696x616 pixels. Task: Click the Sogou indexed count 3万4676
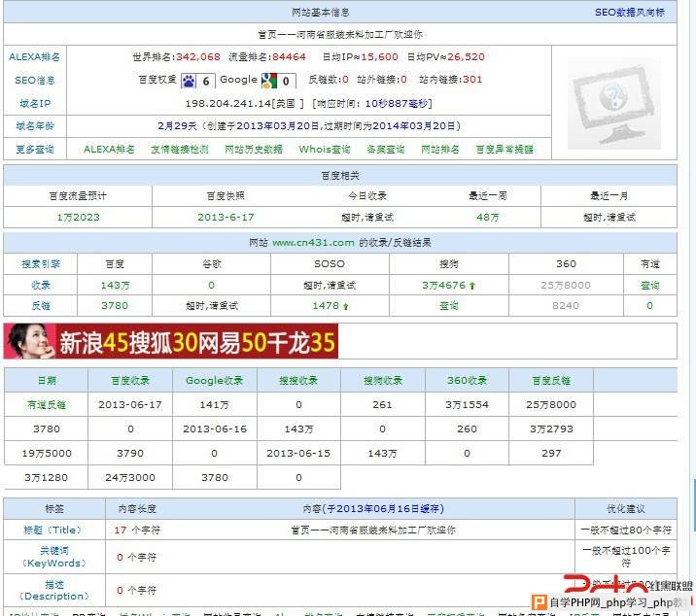click(444, 286)
